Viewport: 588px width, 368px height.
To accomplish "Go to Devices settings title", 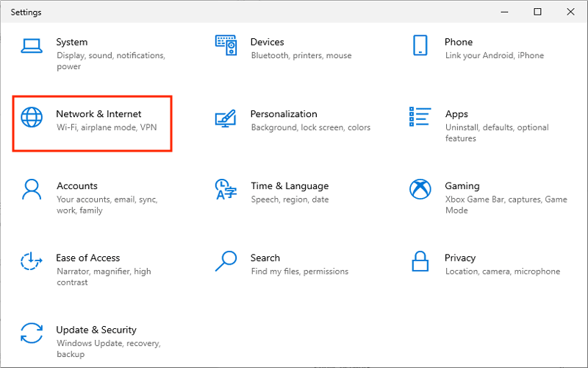I will pyautogui.click(x=267, y=42).
